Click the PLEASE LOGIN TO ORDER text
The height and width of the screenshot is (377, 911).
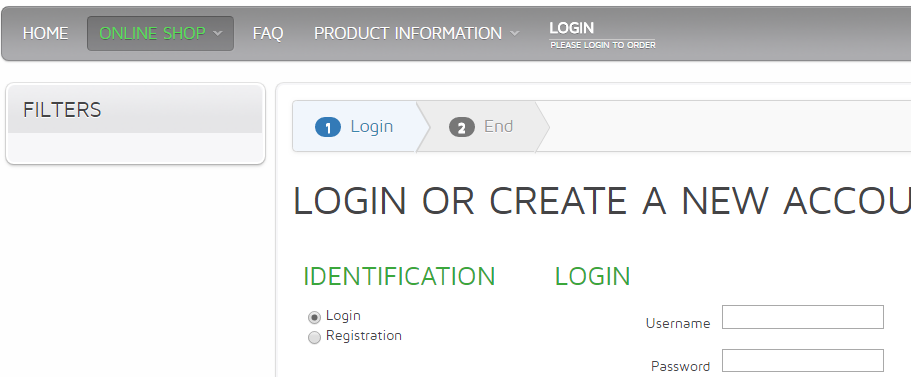[x=602, y=45]
